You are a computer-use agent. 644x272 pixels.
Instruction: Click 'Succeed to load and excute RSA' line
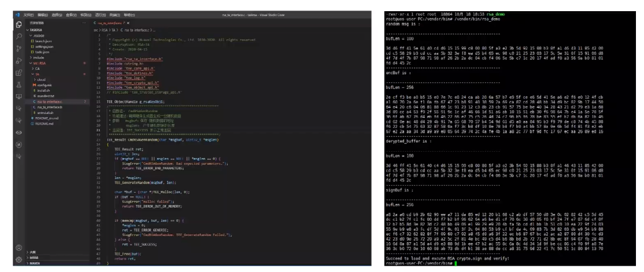point(447,258)
